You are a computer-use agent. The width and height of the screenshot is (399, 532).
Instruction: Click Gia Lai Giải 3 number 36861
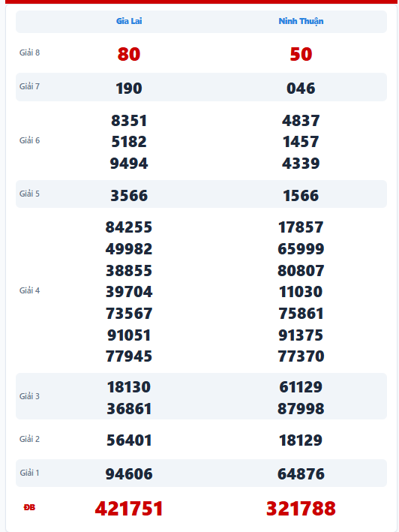[x=129, y=408]
